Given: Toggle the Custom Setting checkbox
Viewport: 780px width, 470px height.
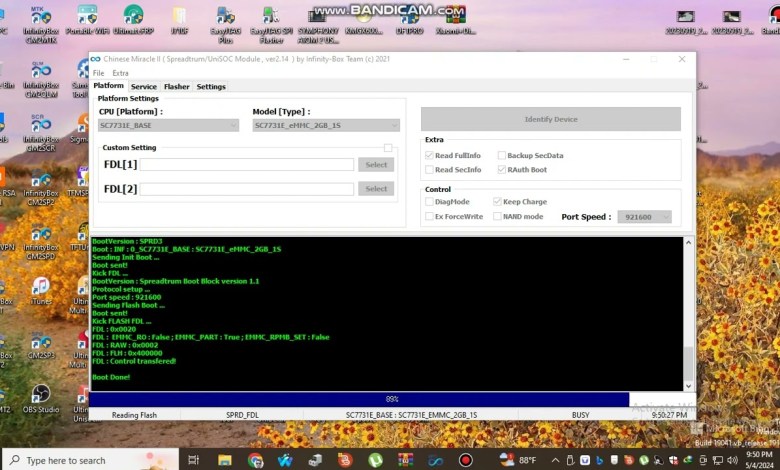Looking at the screenshot, I should 388,148.
